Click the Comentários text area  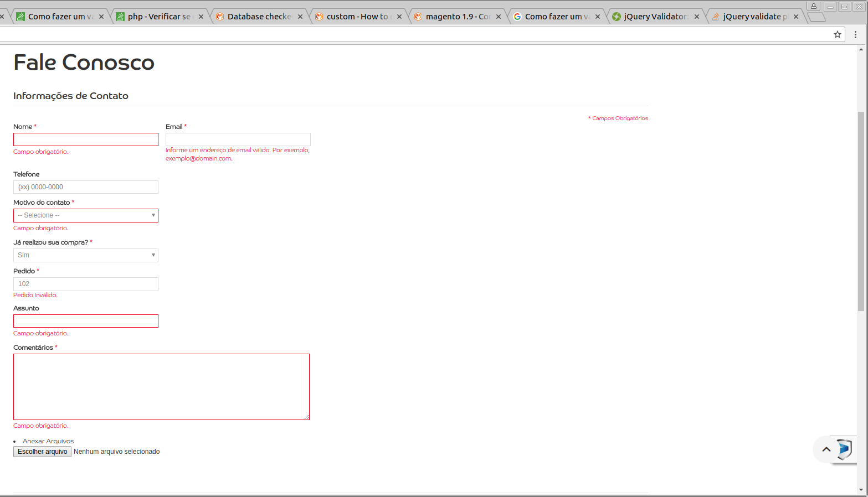161,387
